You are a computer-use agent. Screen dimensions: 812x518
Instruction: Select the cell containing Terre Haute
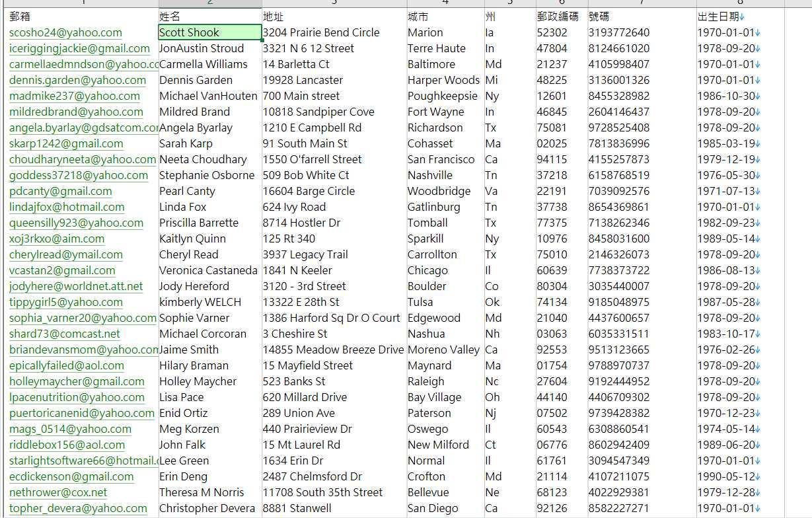coord(445,48)
